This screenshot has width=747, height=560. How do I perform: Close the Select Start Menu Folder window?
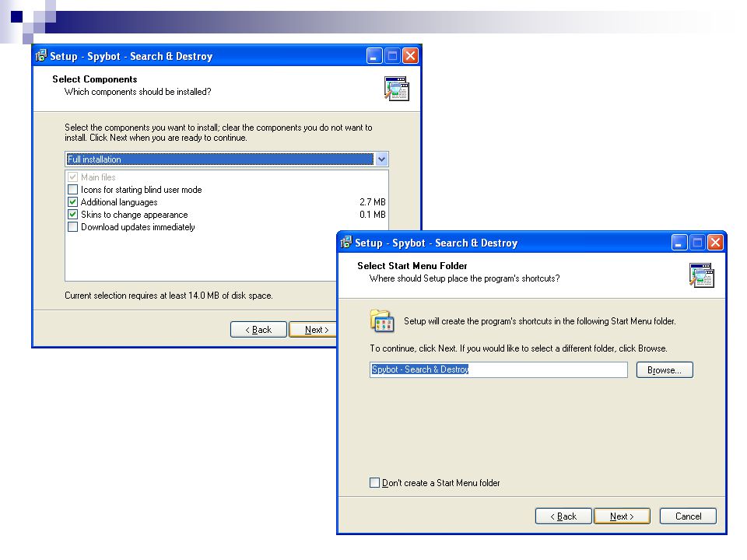[x=715, y=243]
